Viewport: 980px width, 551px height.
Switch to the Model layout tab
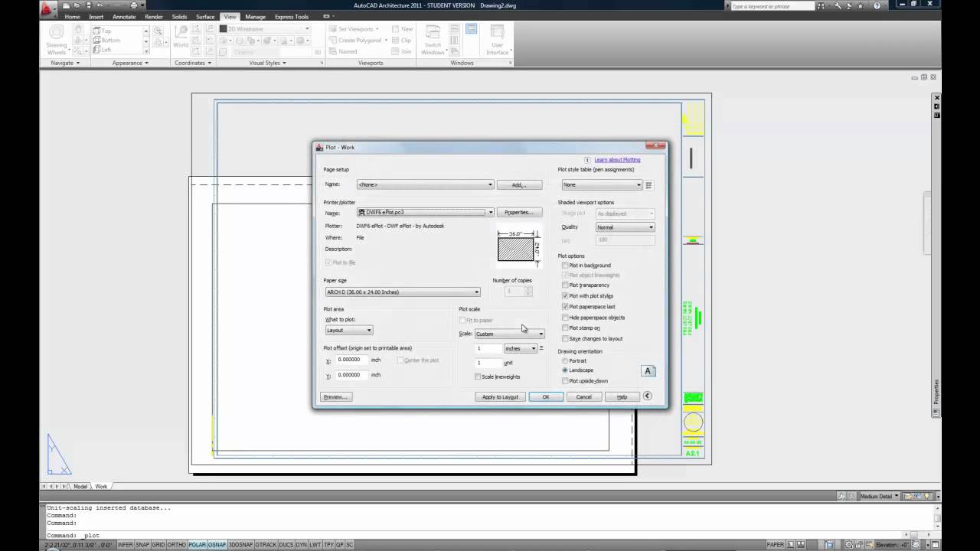click(80, 487)
